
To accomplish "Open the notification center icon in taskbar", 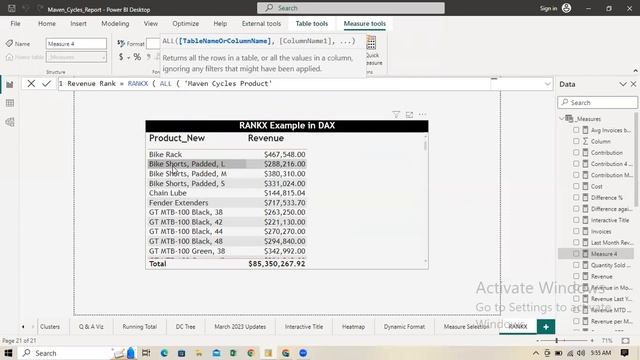I will pyautogui.click(x=624, y=353).
